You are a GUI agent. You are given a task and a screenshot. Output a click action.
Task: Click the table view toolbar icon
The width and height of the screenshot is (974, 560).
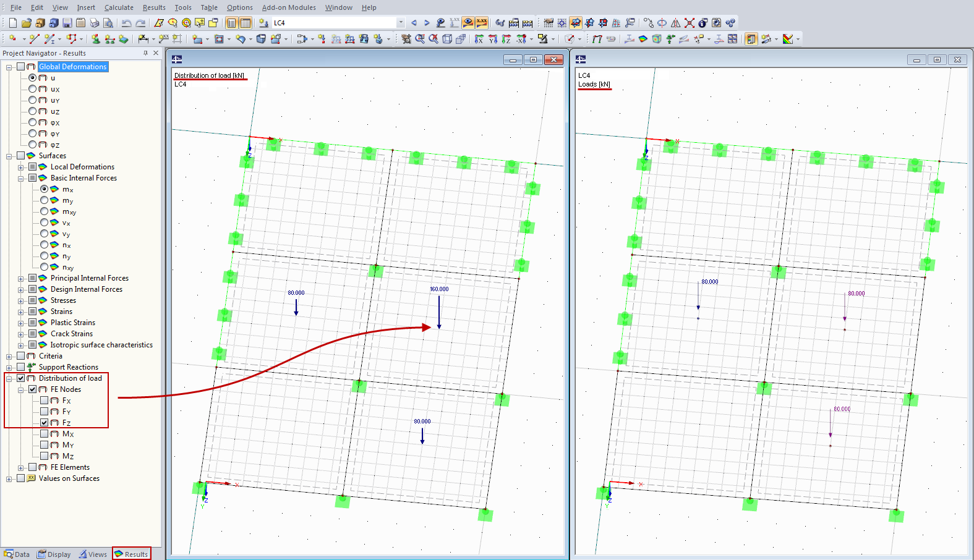coord(246,23)
